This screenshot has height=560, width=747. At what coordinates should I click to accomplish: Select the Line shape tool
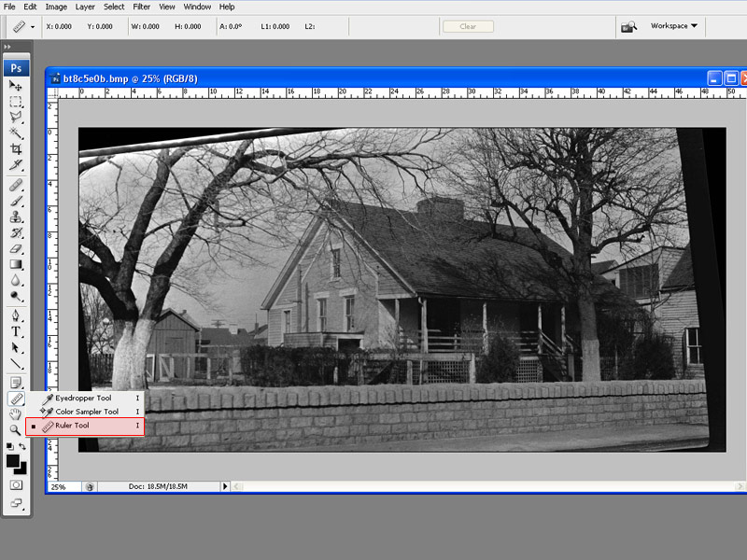coord(16,364)
